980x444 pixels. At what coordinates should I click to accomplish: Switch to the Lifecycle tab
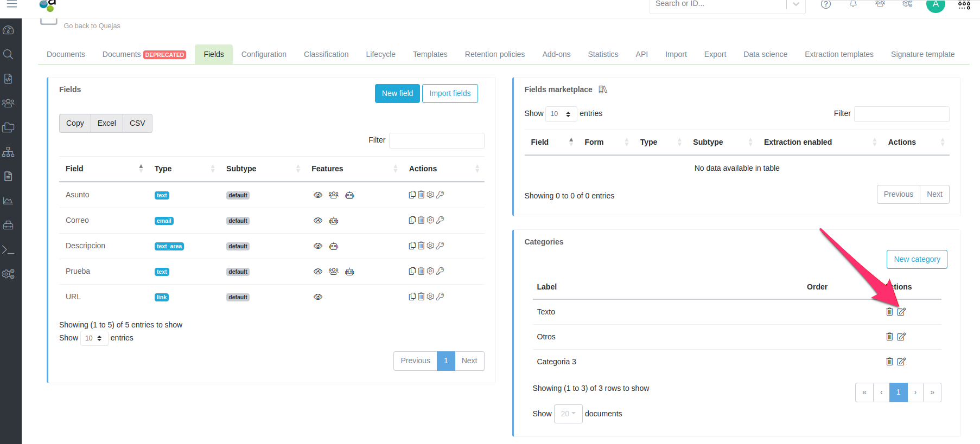pos(380,54)
